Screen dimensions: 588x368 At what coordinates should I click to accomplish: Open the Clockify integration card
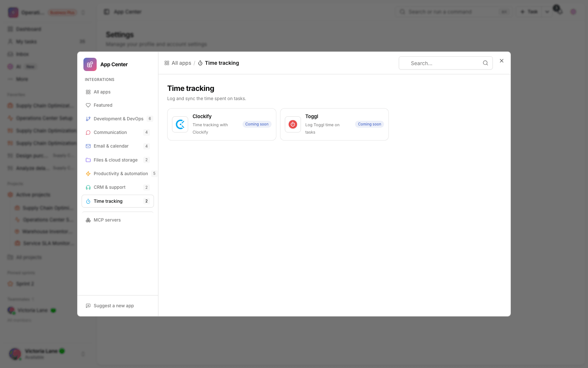tap(222, 124)
